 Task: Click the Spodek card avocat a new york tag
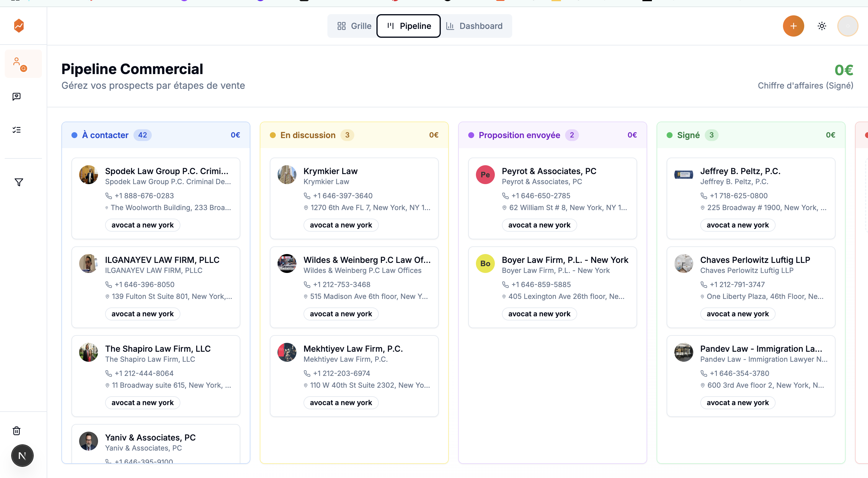(143, 225)
